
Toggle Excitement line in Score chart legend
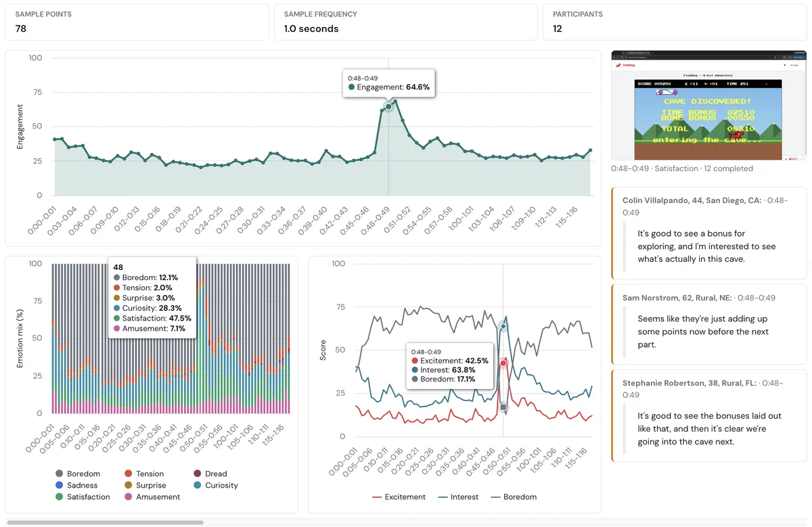click(399, 497)
